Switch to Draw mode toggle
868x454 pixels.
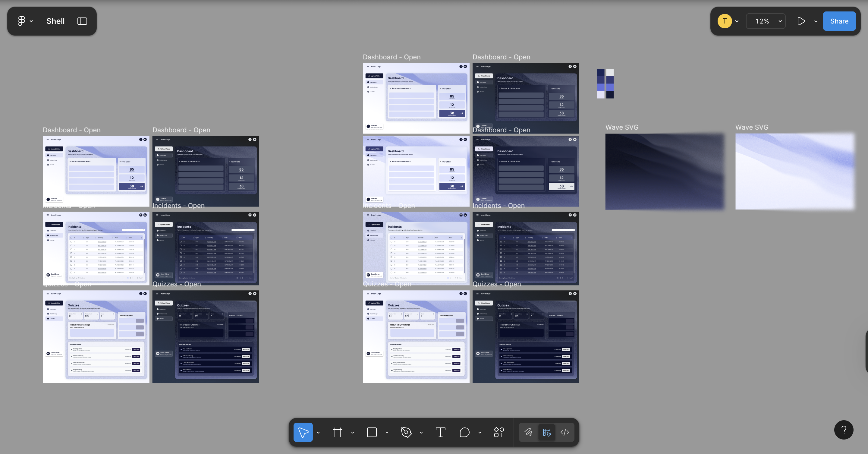[528, 432]
